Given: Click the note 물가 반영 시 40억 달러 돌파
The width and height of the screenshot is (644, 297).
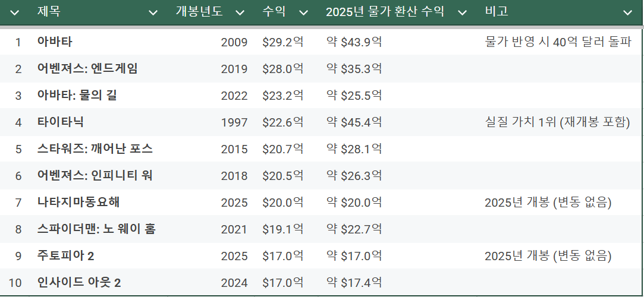Looking at the screenshot, I should (558, 42).
